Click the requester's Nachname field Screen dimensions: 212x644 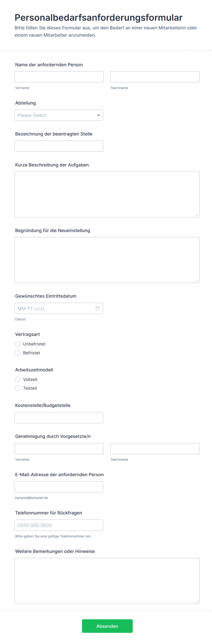point(155,77)
